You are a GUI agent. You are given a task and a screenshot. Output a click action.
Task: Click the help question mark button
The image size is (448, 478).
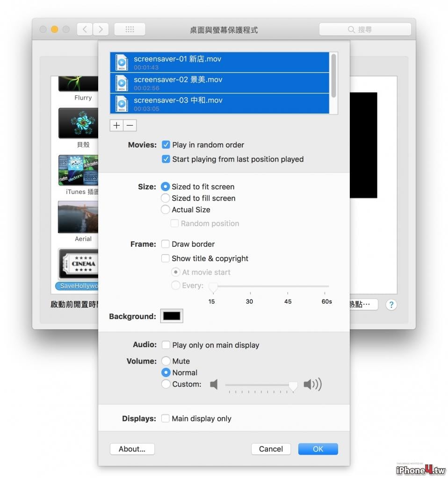click(391, 305)
